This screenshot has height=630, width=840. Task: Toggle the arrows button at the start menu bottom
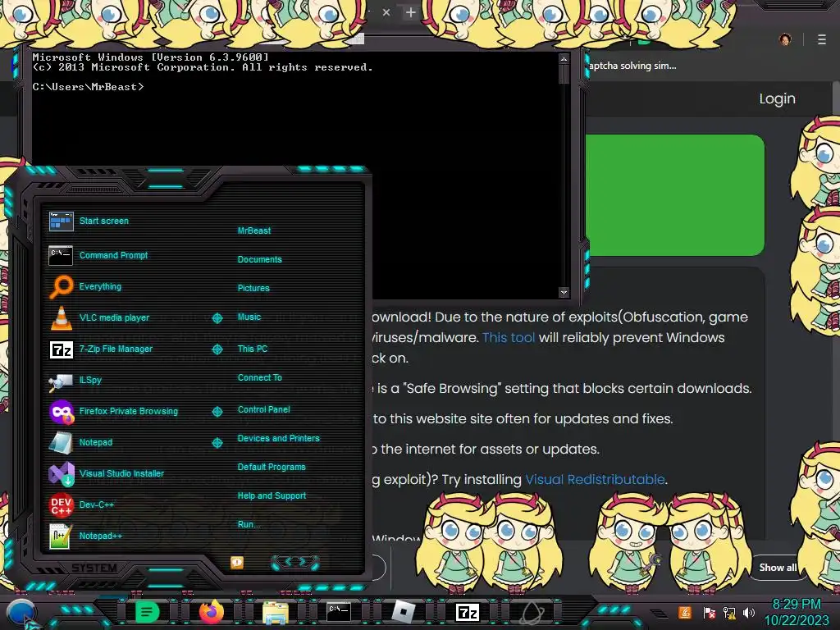tap(295, 562)
